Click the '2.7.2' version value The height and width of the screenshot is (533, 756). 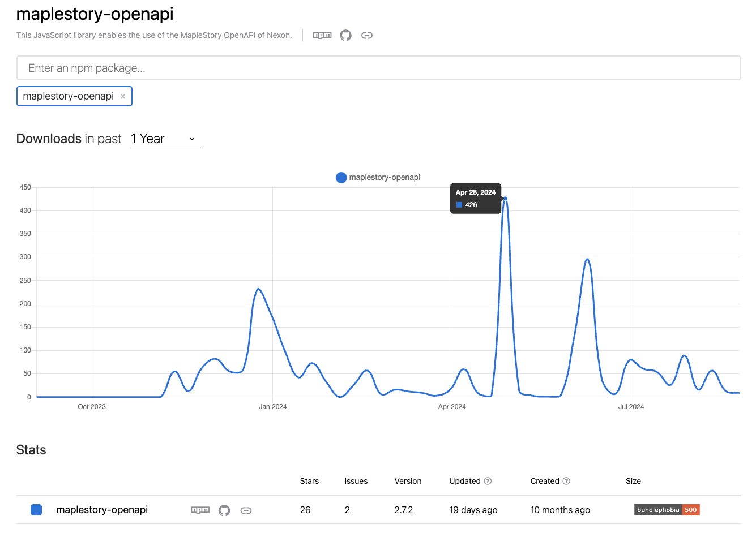point(404,510)
